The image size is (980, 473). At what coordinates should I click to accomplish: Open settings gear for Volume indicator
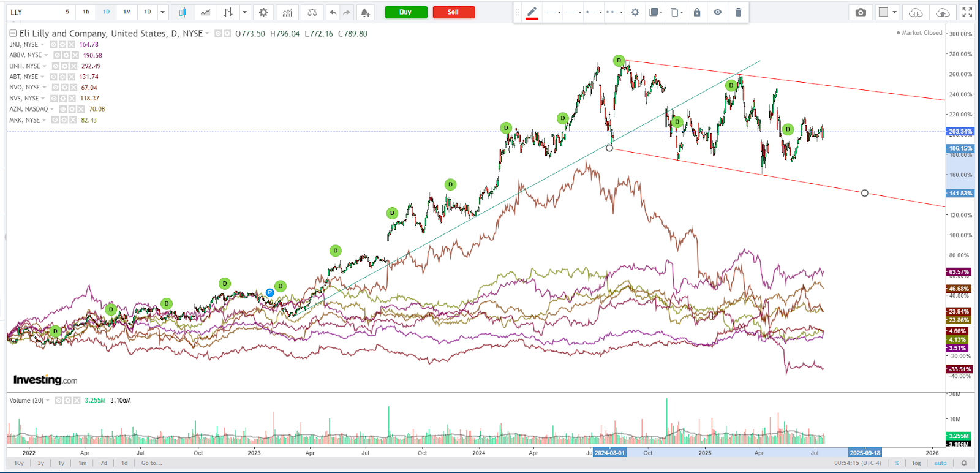(x=67, y=400)
